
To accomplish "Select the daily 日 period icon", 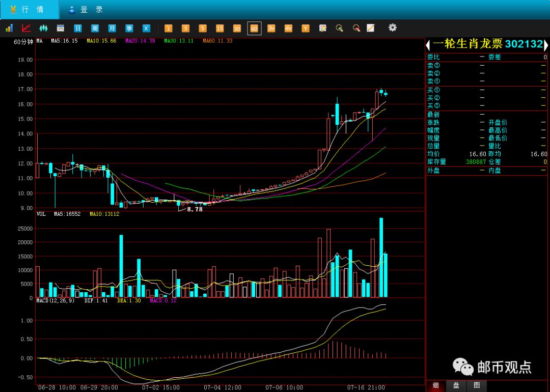I will click(x=78, y=29).
